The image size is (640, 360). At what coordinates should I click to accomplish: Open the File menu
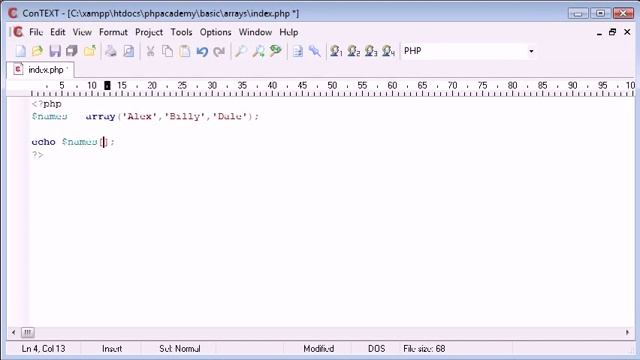click(36, 32)
